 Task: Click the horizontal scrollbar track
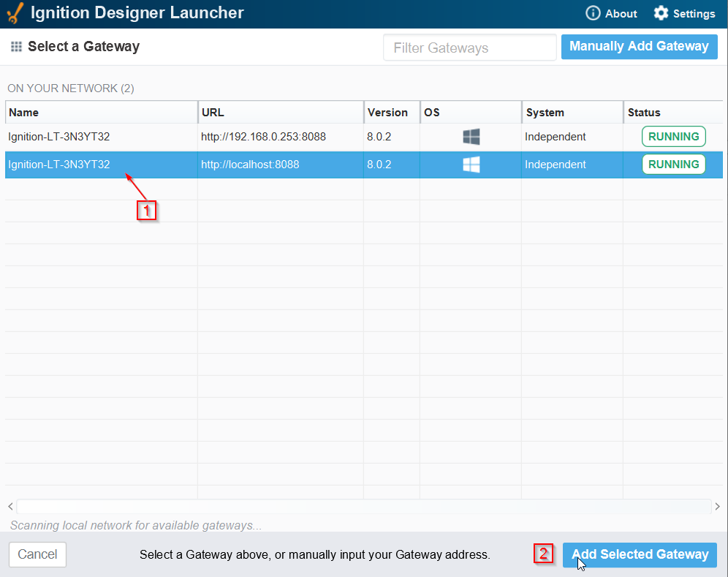point(364,506)
